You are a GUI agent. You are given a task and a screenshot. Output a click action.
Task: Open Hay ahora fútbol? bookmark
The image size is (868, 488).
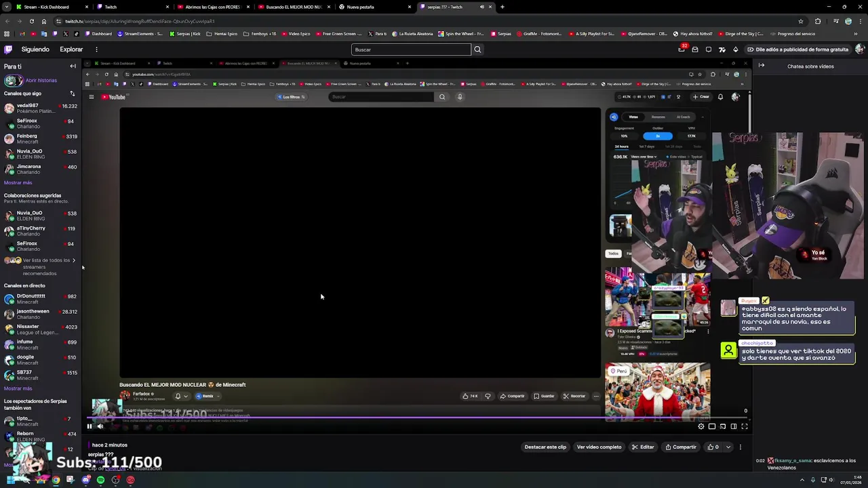coord(692,34)
